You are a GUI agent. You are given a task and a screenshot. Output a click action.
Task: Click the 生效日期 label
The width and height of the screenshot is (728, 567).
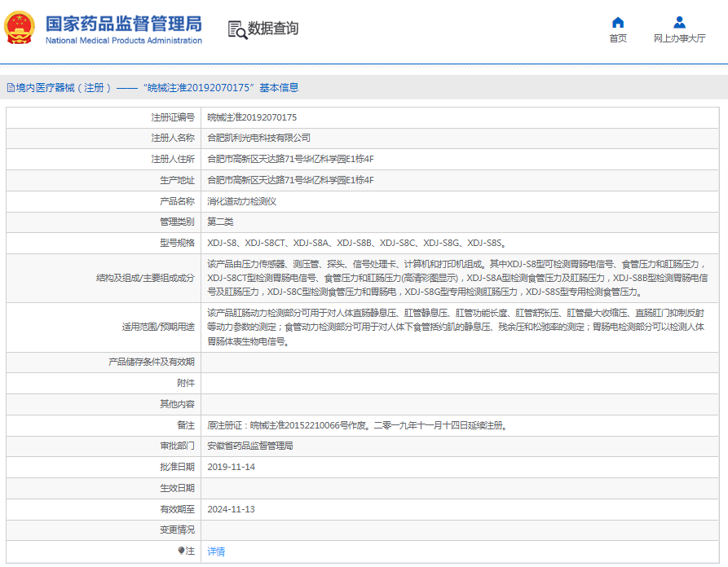pos(178,488)
